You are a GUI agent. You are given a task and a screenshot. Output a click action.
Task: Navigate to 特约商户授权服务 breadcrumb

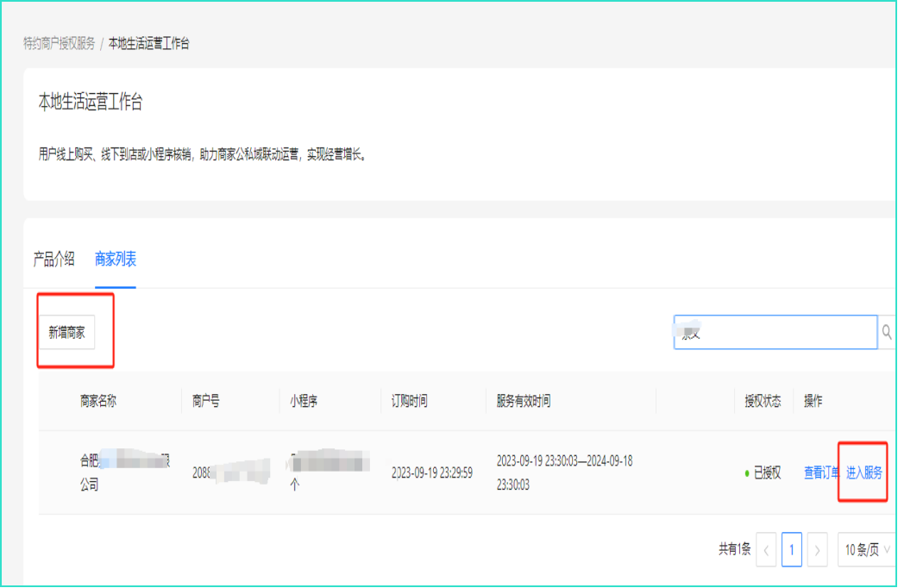pyautogui.click(x=59, y=44)
